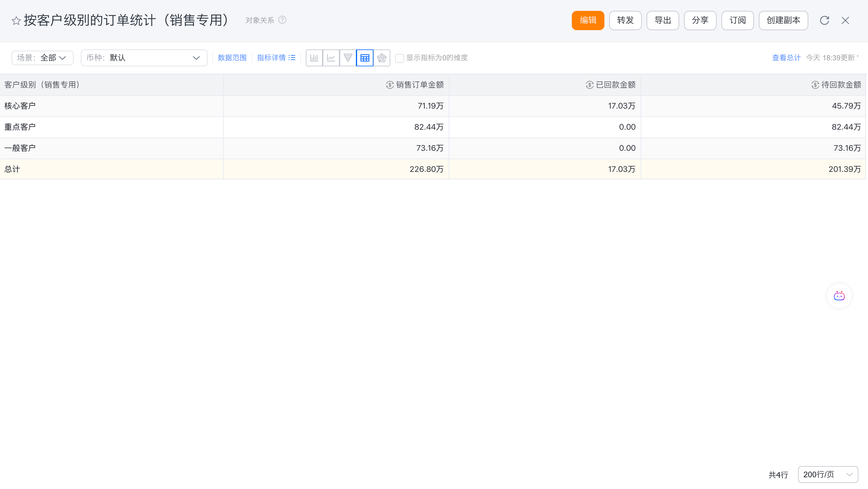Open the AI assistant robot bubble

coord(839,296)
